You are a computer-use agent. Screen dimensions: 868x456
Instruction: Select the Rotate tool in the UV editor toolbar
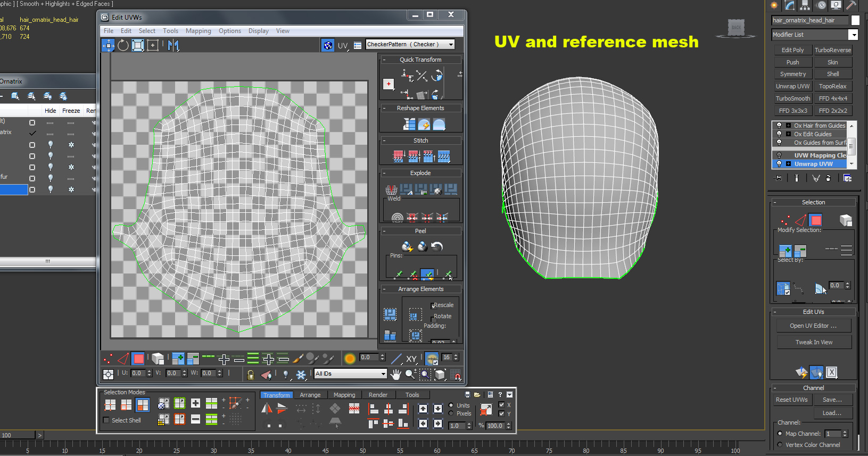coord(123,45)
